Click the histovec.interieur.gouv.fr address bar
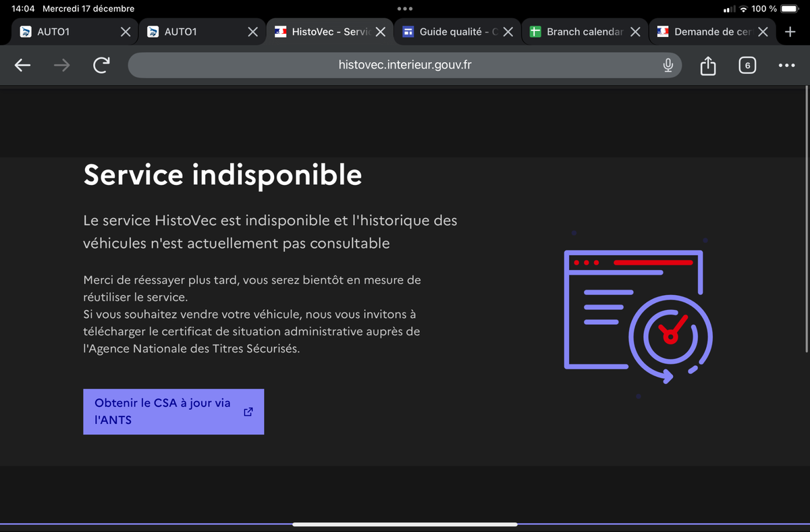The width and height of the screenshot is (810, 532). [x=404, y=65]
